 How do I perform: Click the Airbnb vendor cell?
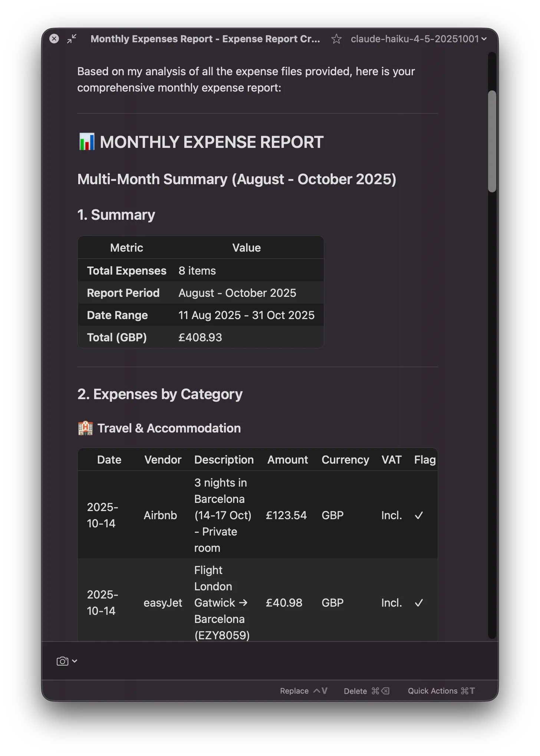click(160, 515)
